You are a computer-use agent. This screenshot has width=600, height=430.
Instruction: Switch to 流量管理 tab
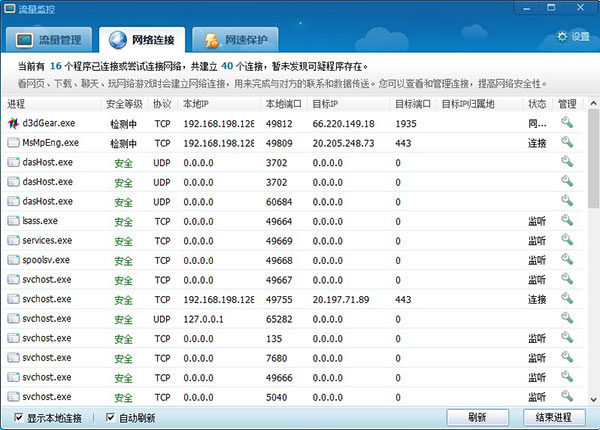coord(52,41)
